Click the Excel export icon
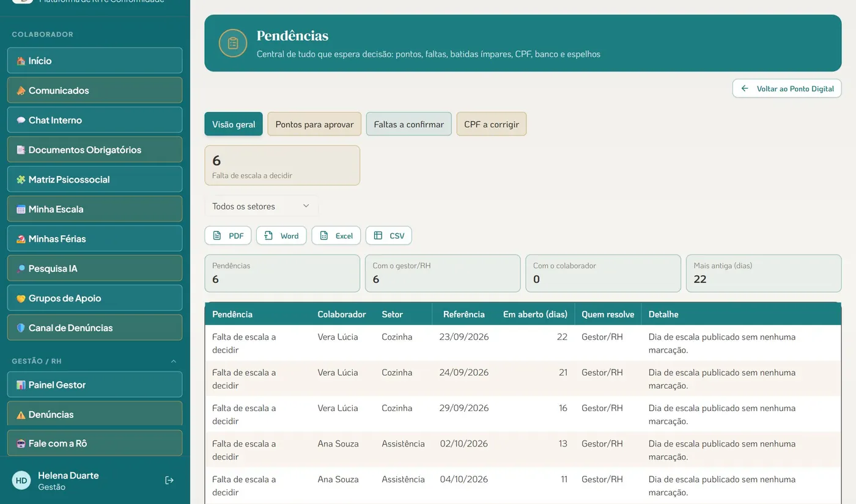 click(x=324, y=236)
